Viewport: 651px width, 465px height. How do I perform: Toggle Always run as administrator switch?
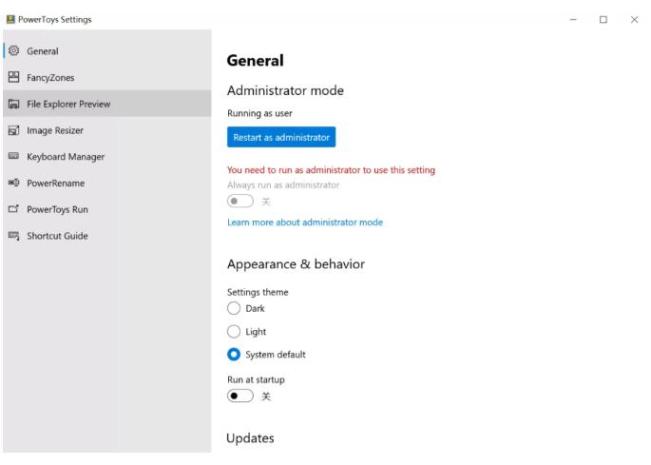pos(238,201)
